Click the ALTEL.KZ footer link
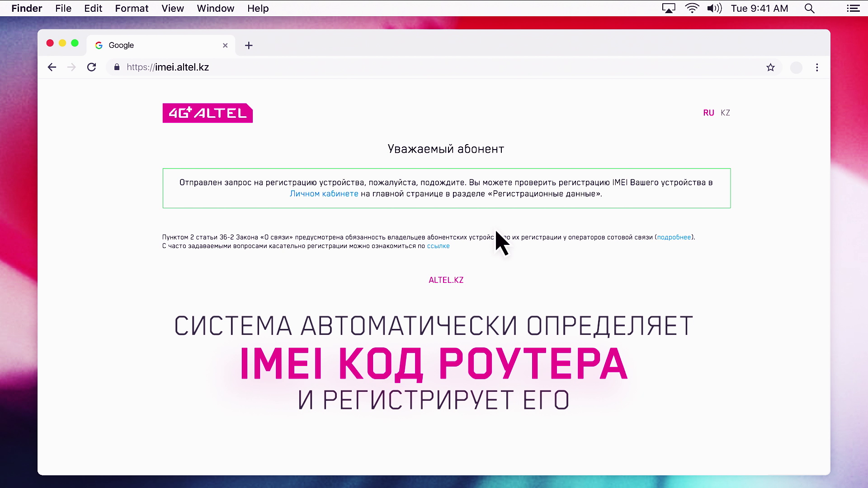The width and height of the screenshot is (868, 488). pos(446,280)
